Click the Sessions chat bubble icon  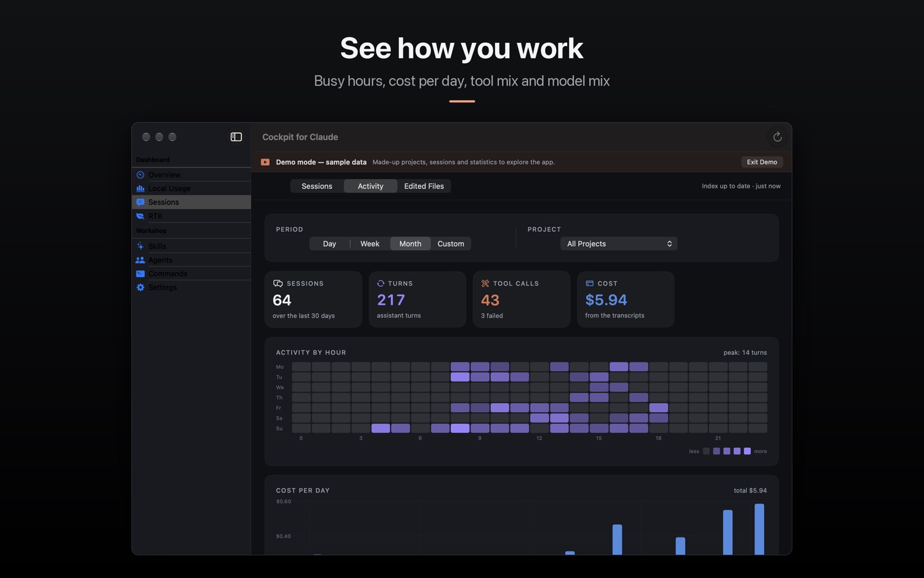point(140,202)
